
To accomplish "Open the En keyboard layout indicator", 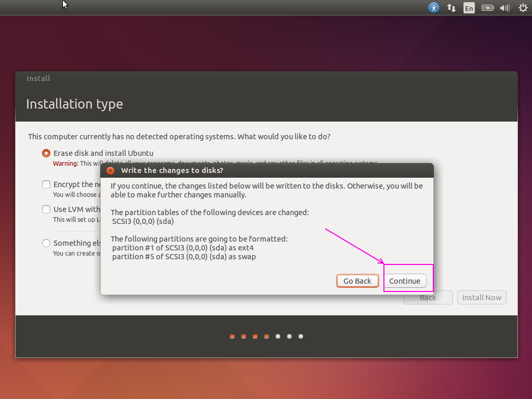I will pos(469,8).
